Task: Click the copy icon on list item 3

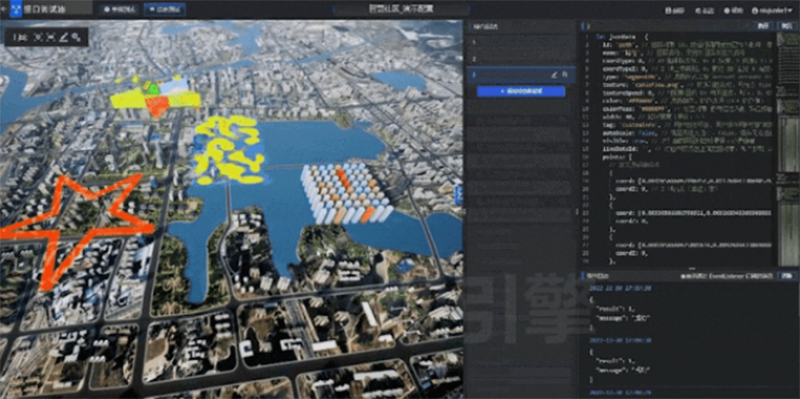Action: point(565,75)
